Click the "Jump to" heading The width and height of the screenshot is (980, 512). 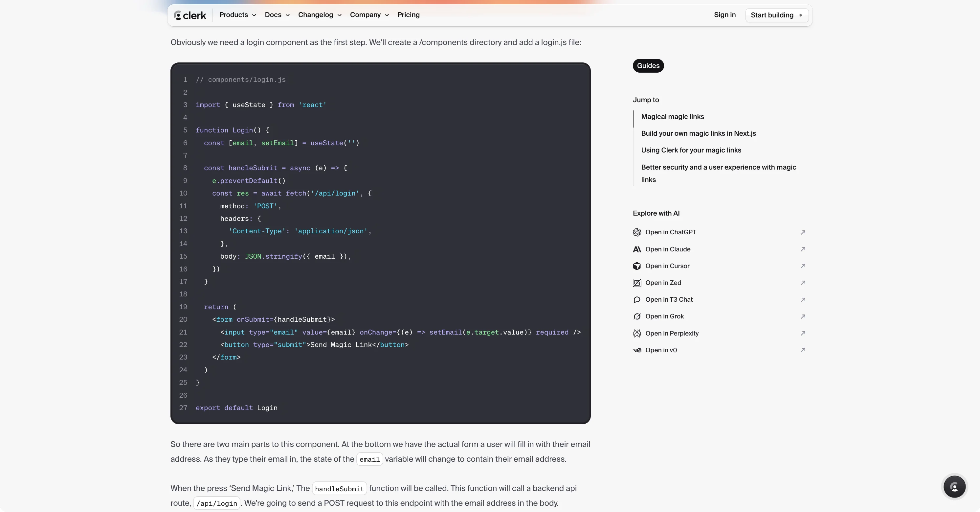point(646,100)
